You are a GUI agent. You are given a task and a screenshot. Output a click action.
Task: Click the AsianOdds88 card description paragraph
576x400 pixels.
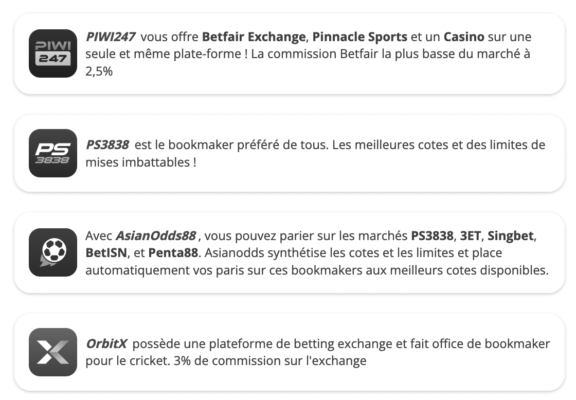pyautogui.click(x=317, y=253)
